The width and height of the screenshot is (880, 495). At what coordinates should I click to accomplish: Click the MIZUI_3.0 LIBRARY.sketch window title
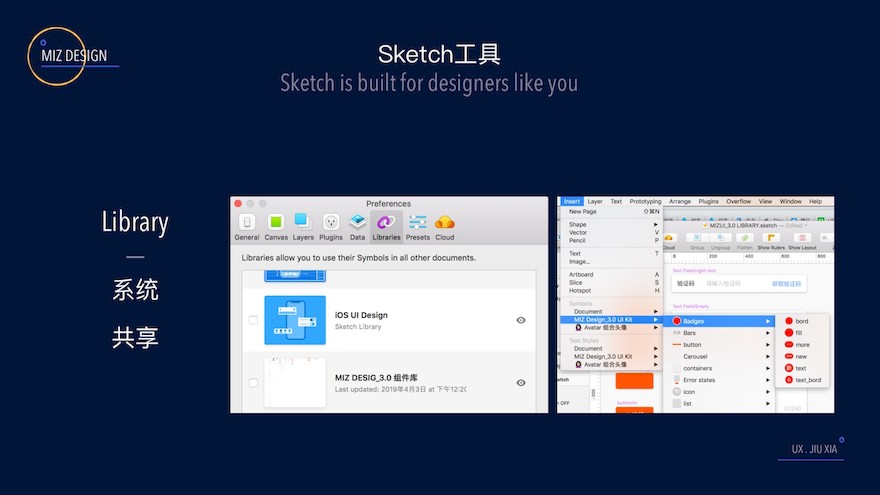(x=743, y=226)
